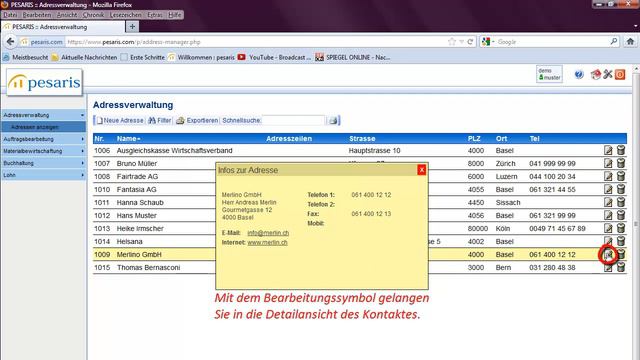Expand Materialbewirtschaftung sidebar menu
The width and height of the screenshot is (640, 360).
43,151
